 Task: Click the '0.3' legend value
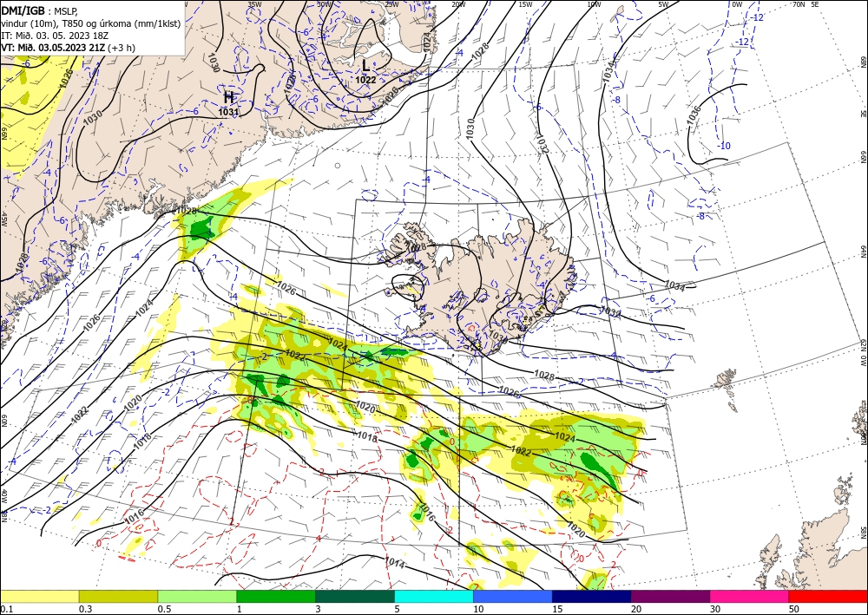point(84,609)
